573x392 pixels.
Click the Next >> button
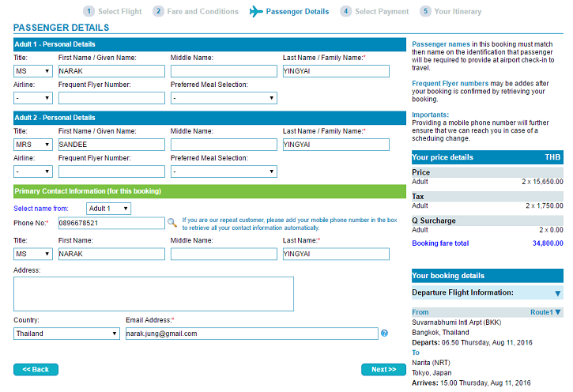click(x=383, y=369)
